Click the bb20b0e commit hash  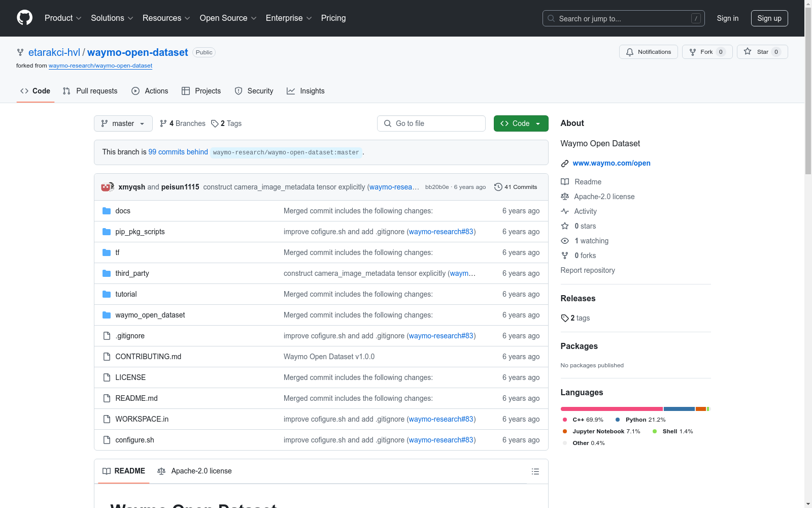click(437, 187)
